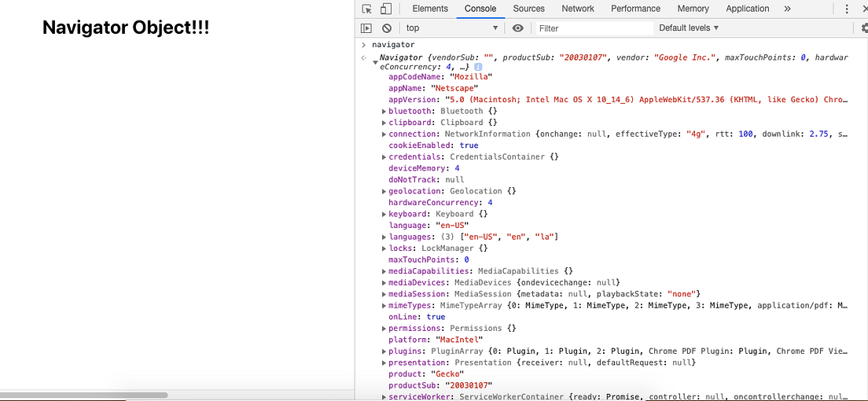868x401 pixels.
Task: Clear the console with the ban icon
Action: [387, 28]
